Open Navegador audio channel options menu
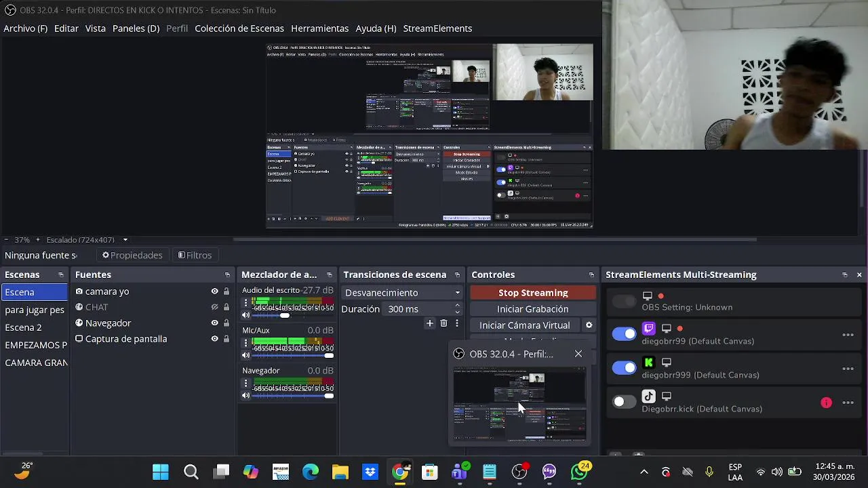868x488 pixels. (x=246, y=383)
